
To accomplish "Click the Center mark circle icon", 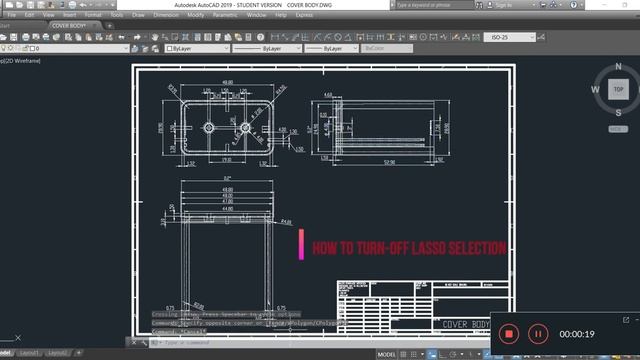I will coord(423,38).
